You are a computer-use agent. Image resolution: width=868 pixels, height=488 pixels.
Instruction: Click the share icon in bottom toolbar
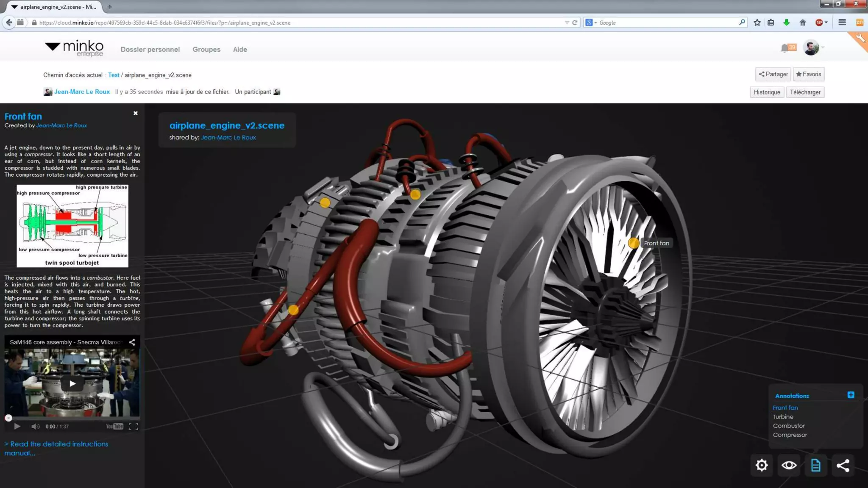point(843,465)
